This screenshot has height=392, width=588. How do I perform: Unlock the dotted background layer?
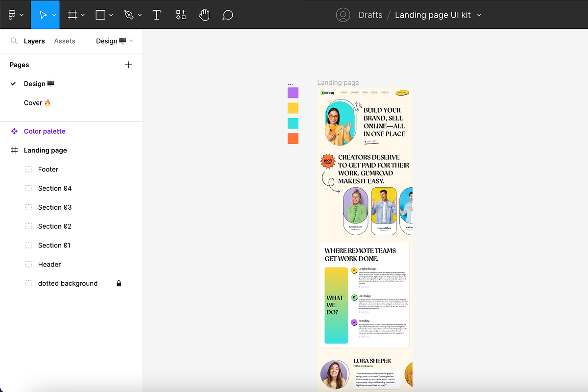tap(119, 283)
